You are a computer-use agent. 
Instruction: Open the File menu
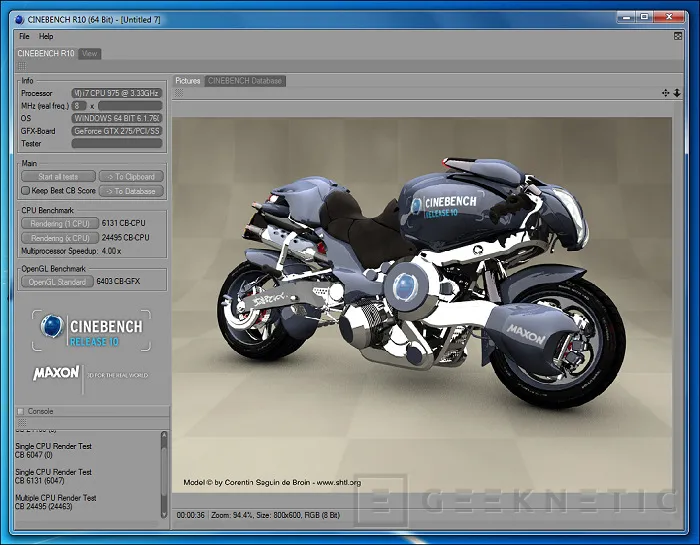point(24,37)
